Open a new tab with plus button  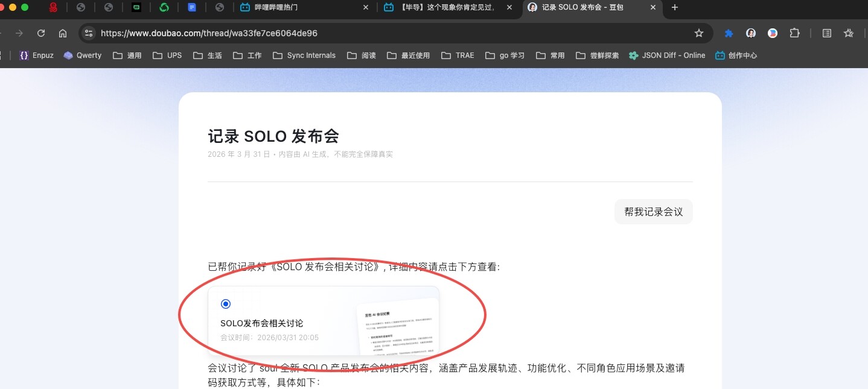coord(675,7)
